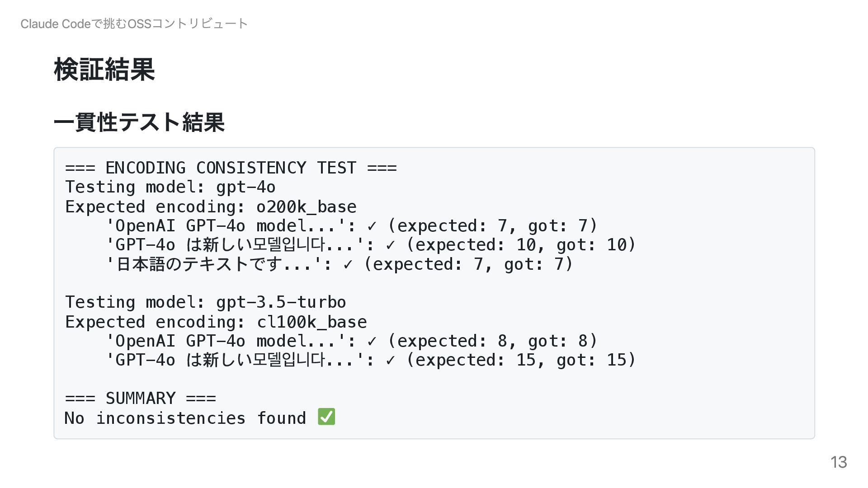Click the '=== SUMMARY ===' heading line
The height and width of the screenshot is (488, 868).
point(141,399)
